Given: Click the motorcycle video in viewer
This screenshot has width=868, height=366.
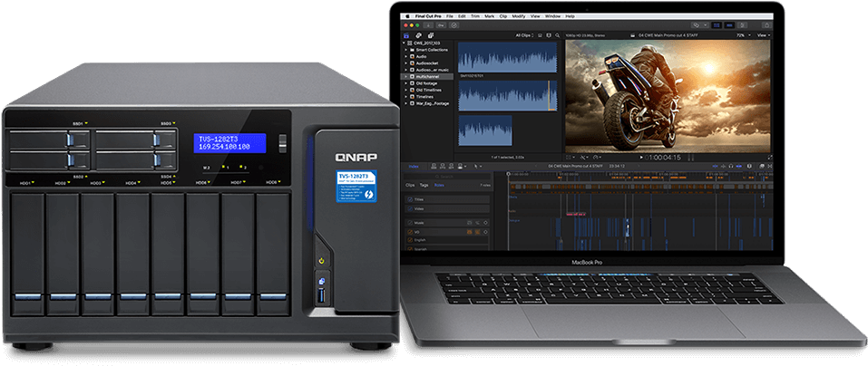Looking at the screenshot, I should [668, 96].
